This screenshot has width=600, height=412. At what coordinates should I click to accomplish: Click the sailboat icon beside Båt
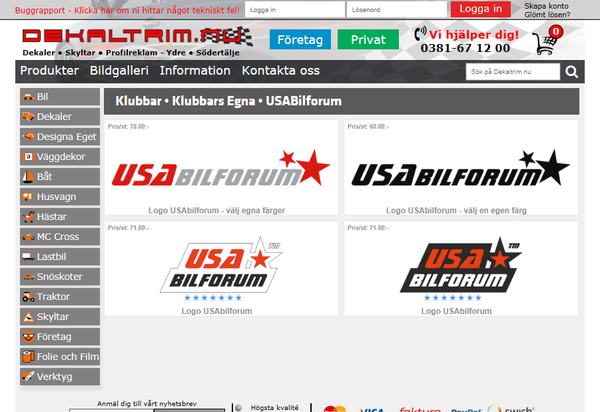tap(28, 177)
